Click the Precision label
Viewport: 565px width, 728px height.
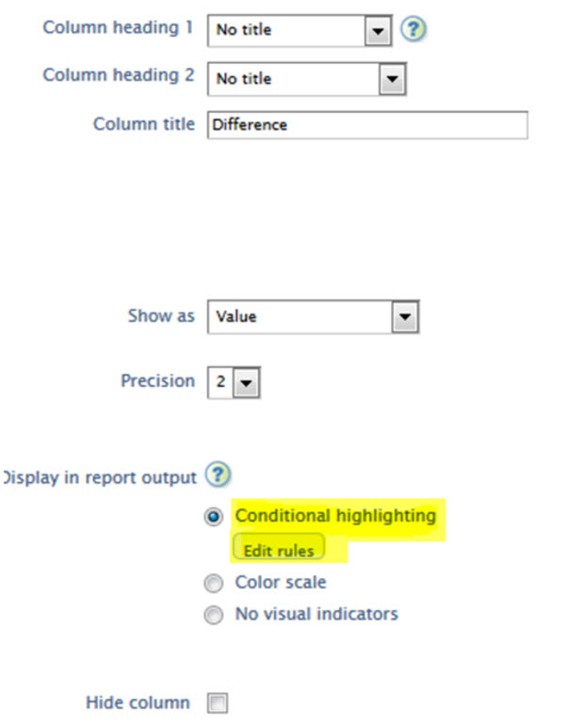point(157,381)
